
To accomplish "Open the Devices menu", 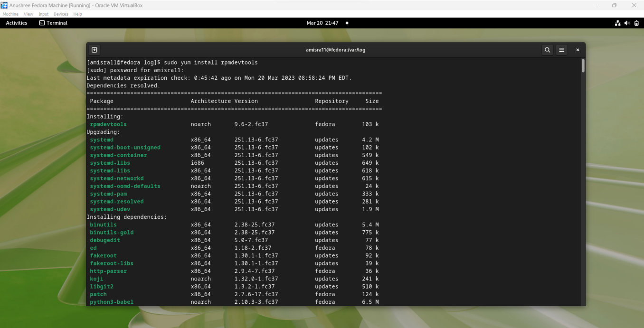I will click(61, 14).
